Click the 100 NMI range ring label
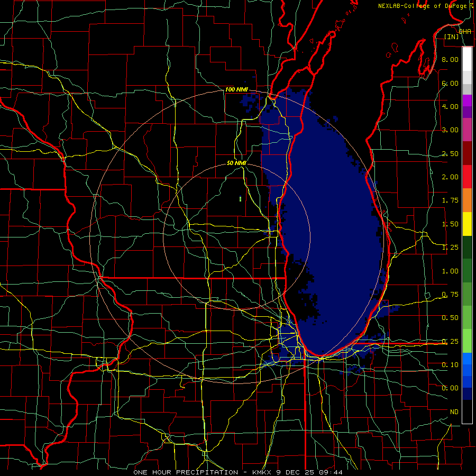Viewport: 476px width, 476px height. tap(236, 89)
